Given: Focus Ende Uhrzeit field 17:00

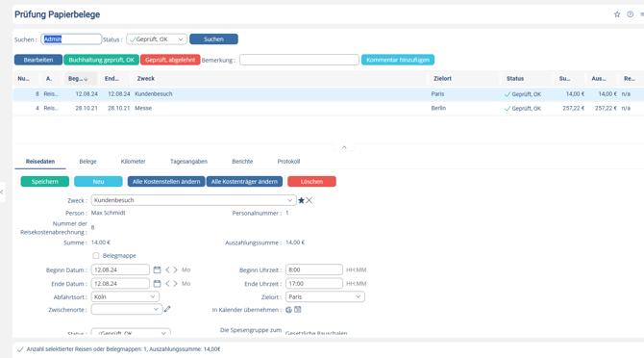Looking at the screenshot, I should (314, 284).
